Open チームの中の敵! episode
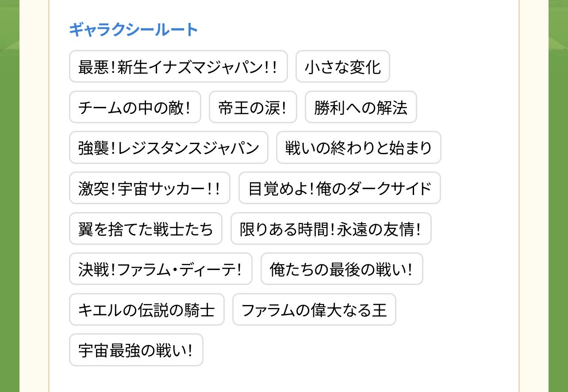Image resolution: width=568 pixels, height=392 pixels. 135,107
